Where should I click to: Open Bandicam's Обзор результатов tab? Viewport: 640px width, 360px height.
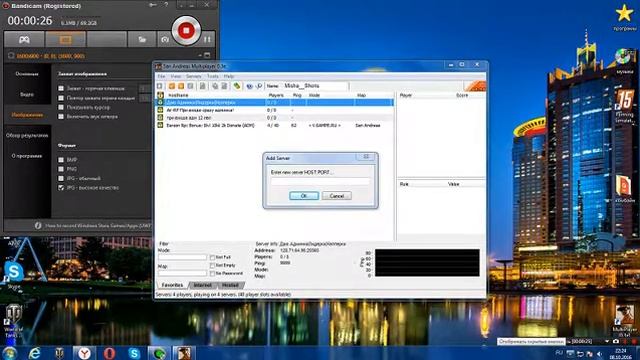pyautogui.click(x=27, y=135)
